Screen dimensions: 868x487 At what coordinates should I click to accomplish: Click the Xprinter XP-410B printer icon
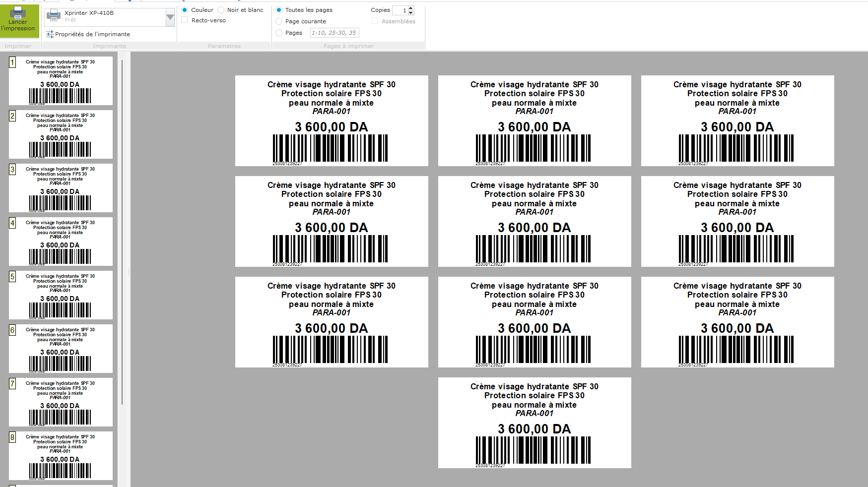(x=54, y=16)
